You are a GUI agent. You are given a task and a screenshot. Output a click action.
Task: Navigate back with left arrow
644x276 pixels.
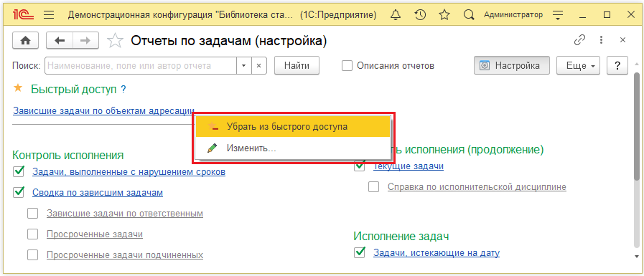click(x=60, y=40)
